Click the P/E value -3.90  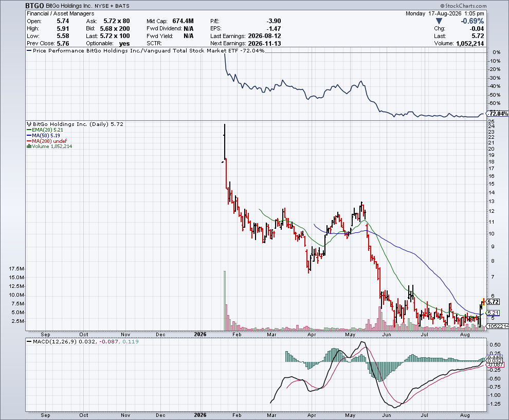tap(273, 21)
